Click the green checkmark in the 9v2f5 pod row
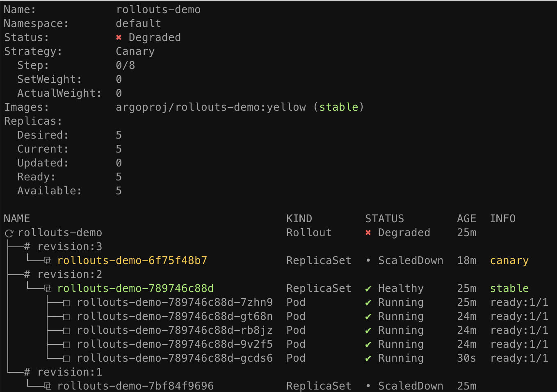 [368, 344]
